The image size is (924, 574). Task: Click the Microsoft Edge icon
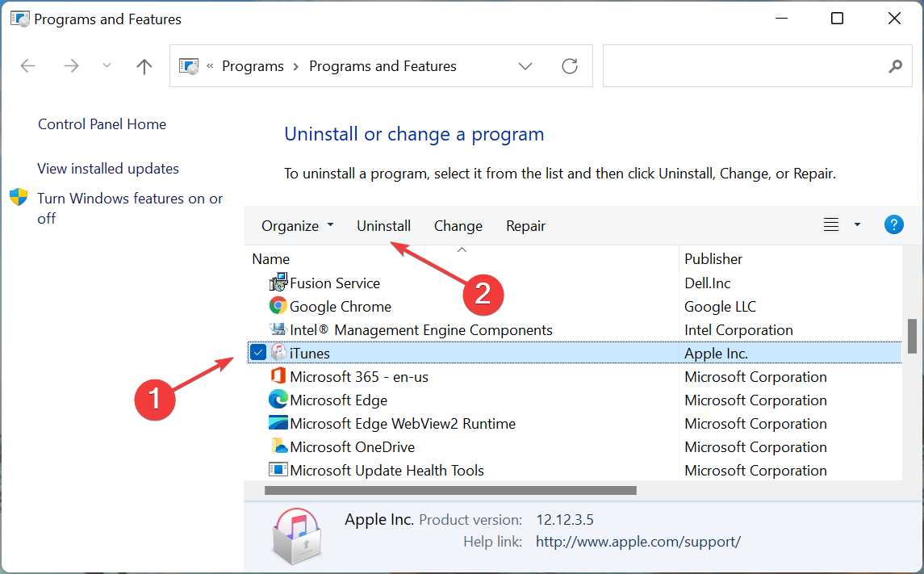tap(278, 400)
